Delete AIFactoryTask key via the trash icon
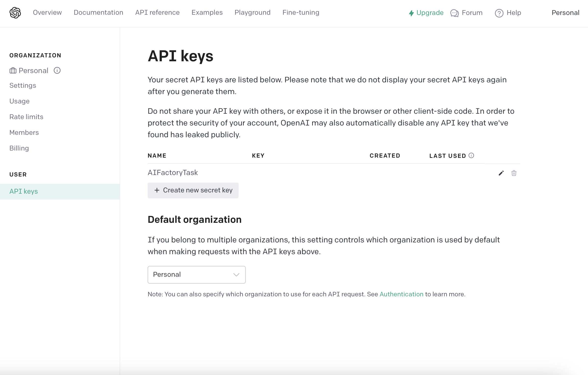588x375 pixels. pos(514,173)
